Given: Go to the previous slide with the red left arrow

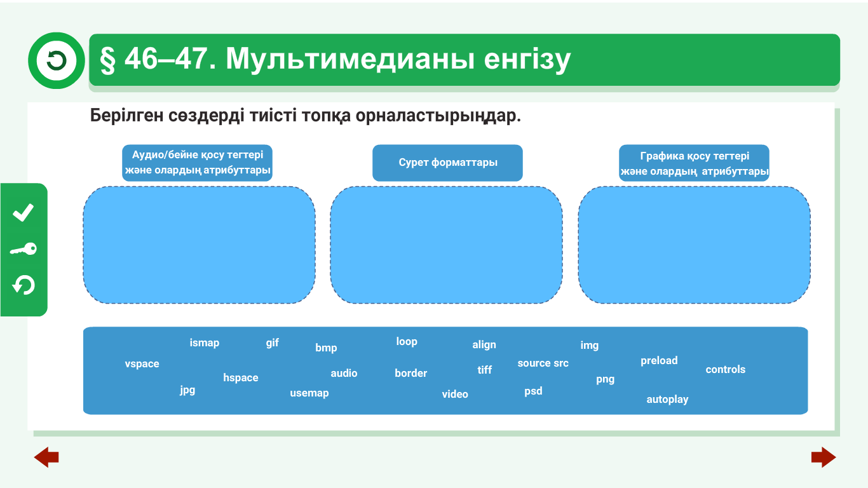Looking at the screenshot, I should pyautogui.click(x=46, y=457).
